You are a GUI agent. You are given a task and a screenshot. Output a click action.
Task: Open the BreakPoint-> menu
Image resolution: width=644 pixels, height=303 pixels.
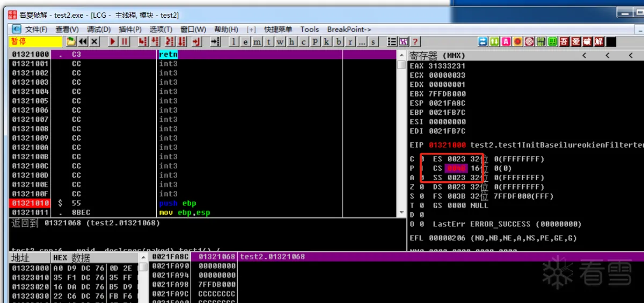coord(349,29)
